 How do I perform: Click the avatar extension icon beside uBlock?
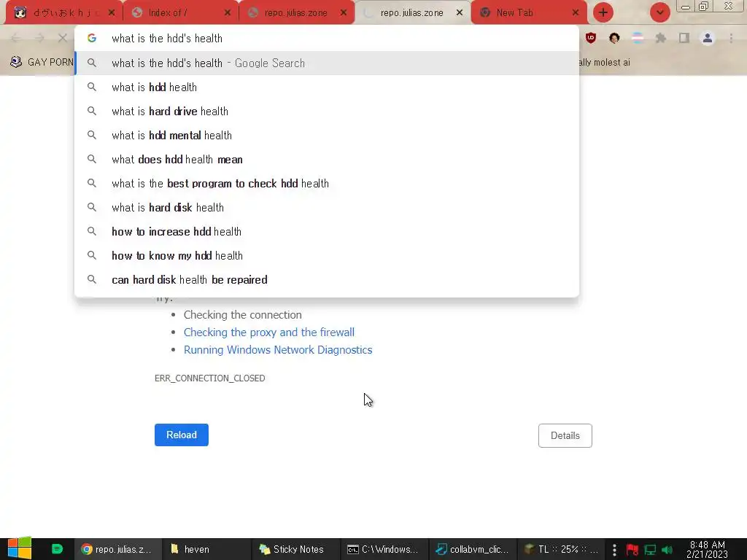coord(614,38)
